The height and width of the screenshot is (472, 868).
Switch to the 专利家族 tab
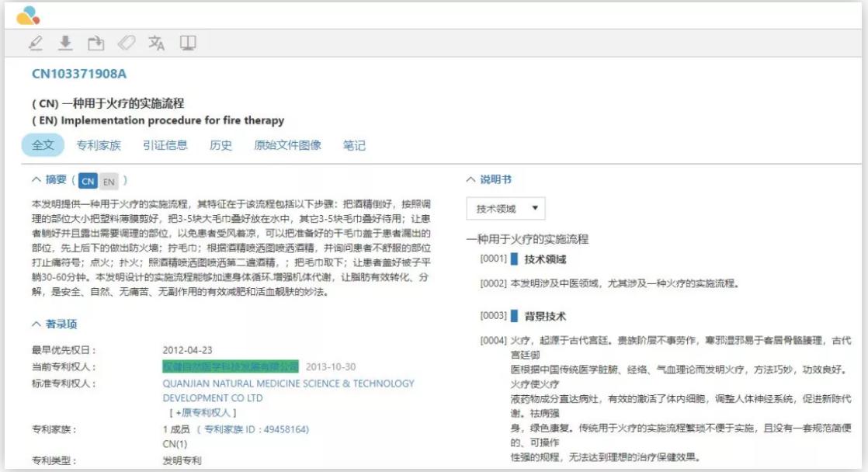tap(99, 145)
